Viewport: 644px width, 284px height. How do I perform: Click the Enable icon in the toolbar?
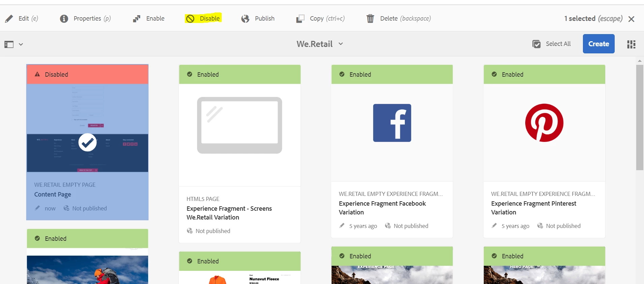[136, 19]
